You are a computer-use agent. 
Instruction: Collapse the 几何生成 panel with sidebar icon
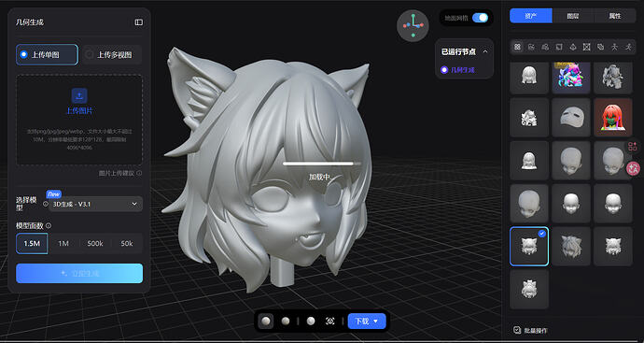click(139, 22)
